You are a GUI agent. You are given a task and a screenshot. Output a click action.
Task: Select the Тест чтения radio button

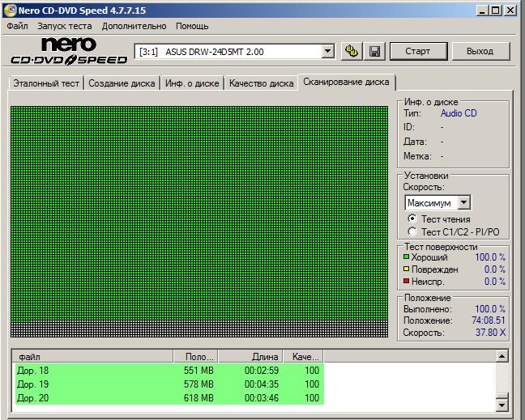click(x=412, y=218)
